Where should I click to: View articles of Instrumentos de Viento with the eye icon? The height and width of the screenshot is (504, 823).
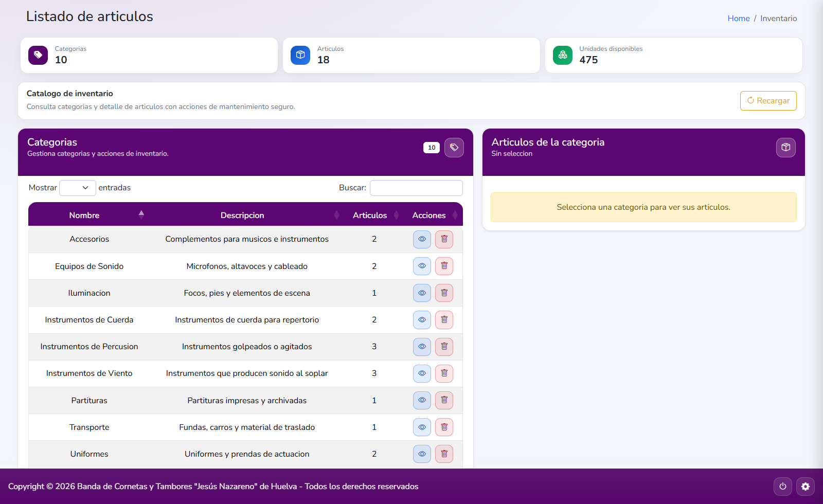421,373
